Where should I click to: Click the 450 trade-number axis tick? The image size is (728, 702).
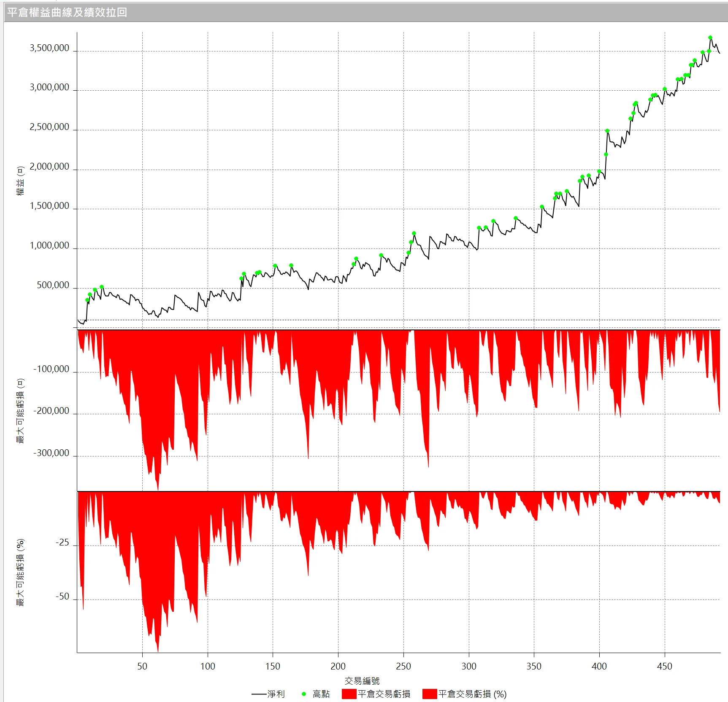665,666
